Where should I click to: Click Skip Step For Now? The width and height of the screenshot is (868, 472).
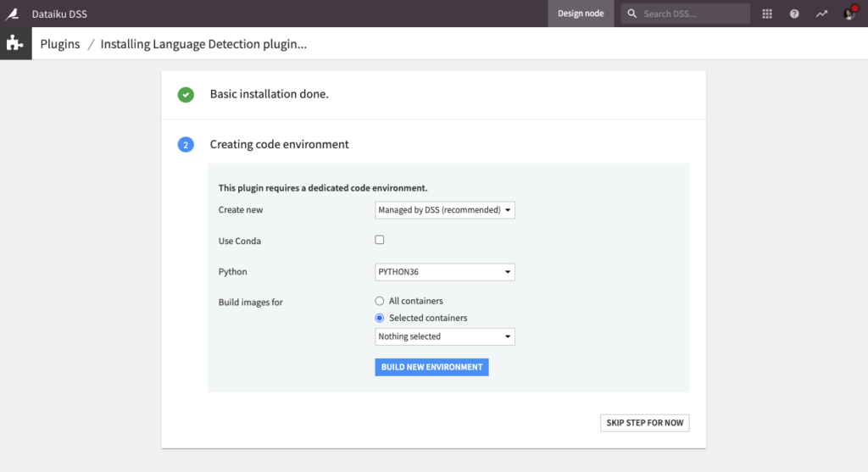point(645,423)
